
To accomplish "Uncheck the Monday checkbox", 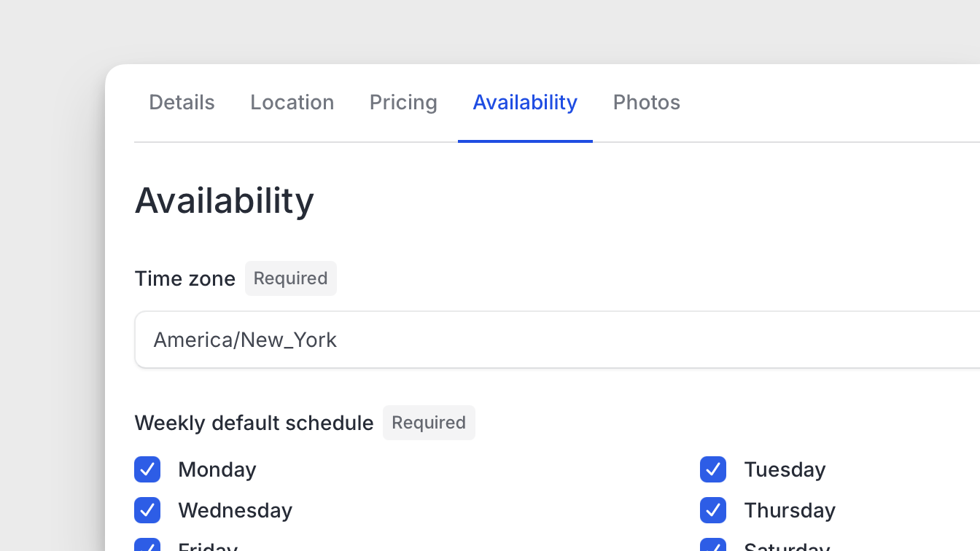I will tap(147, 469).
